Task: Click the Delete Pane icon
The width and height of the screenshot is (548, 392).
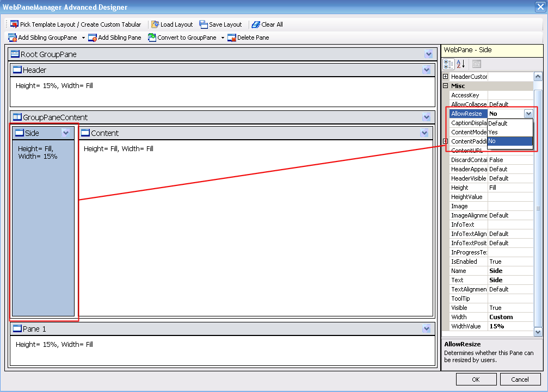Action: (x=232, y=38)
